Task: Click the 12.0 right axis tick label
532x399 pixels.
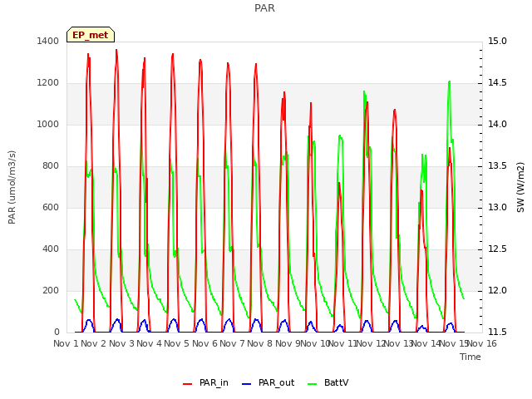Action: point(497,290)
